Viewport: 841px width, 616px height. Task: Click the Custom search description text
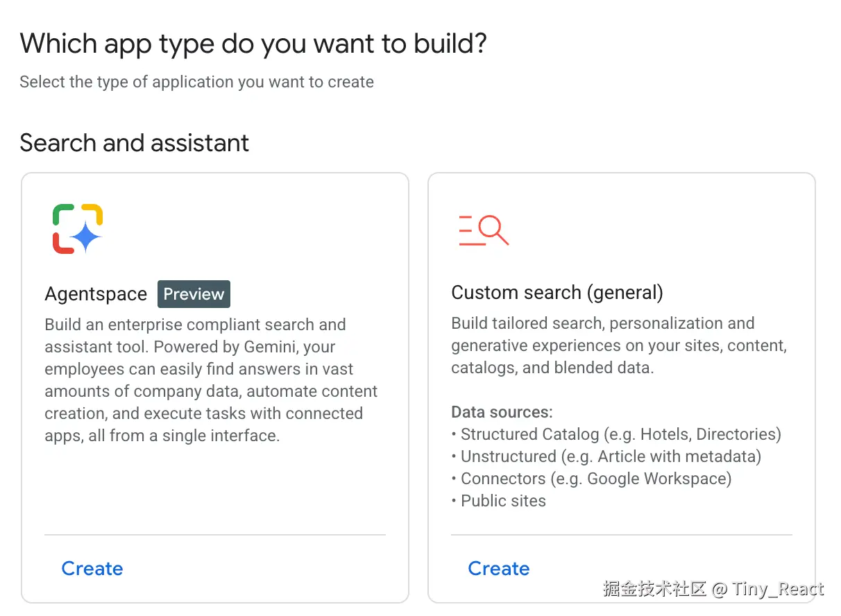tap(618, 345)
